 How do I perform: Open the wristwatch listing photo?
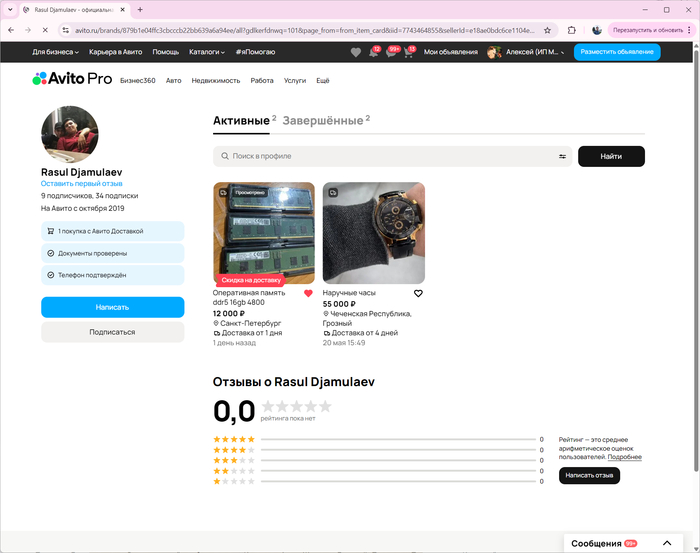[373, 233]
